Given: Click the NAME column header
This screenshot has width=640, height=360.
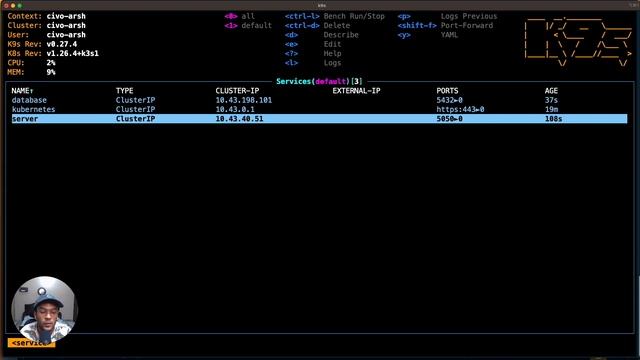Looking at the screenshot, I should 22,91.
